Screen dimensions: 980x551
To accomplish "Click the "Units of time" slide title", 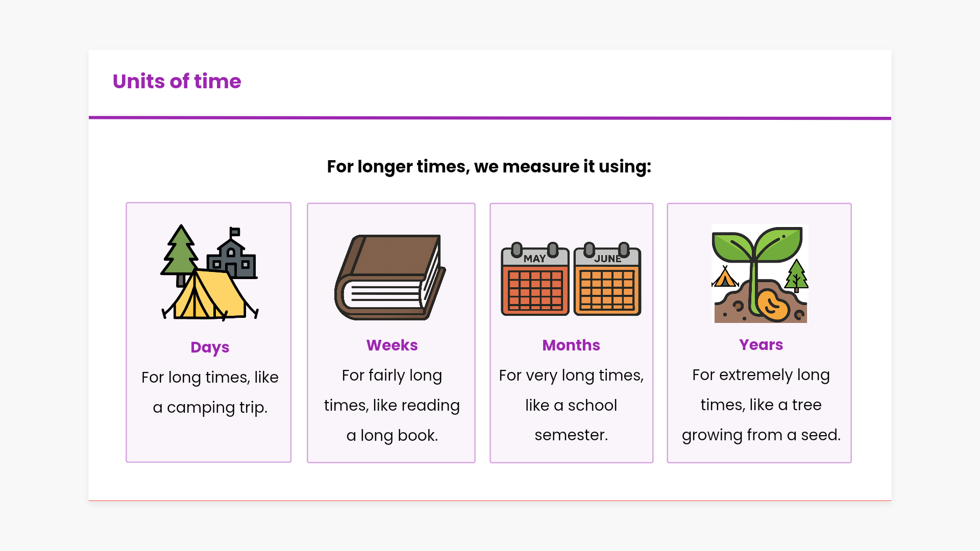I will coord(177,82).
